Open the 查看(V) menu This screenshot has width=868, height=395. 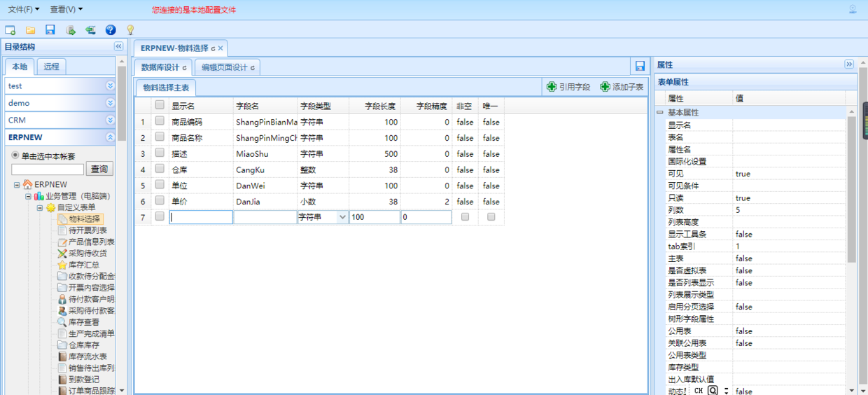(66, 10)
